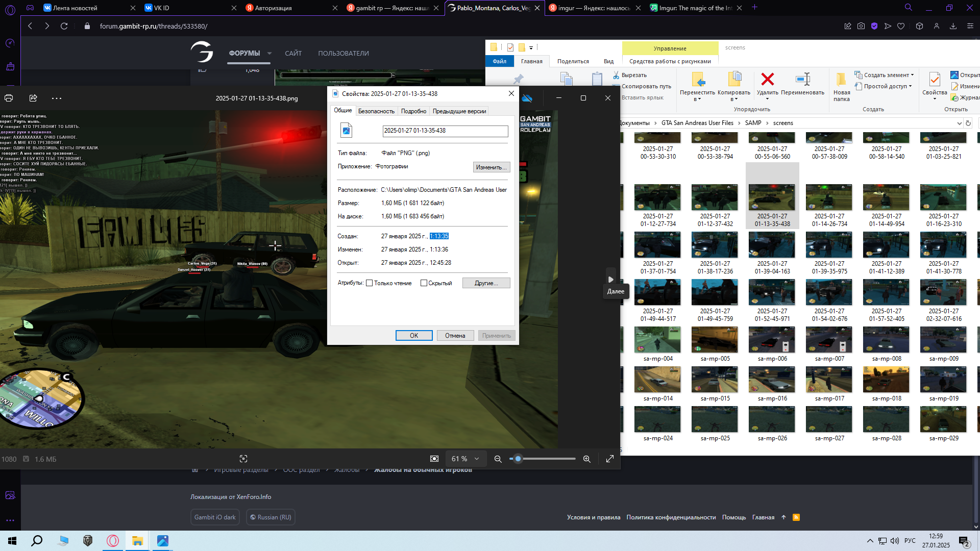This screenshot has height=551, width=980.
Task: Open the View ribbon tab in Explorer
Action: pos(608,61)
